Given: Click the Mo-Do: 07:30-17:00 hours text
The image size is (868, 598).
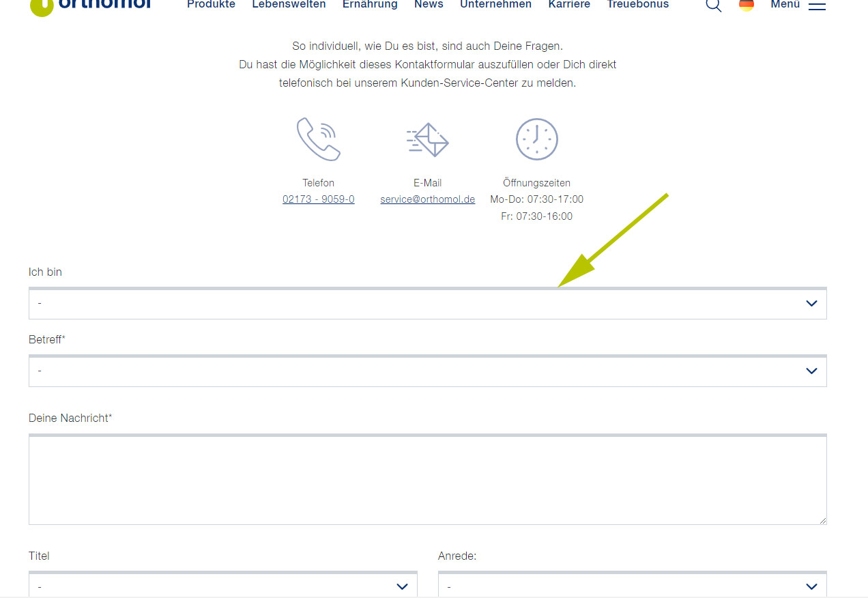Looking at the screenshot, I should point(537,199).
